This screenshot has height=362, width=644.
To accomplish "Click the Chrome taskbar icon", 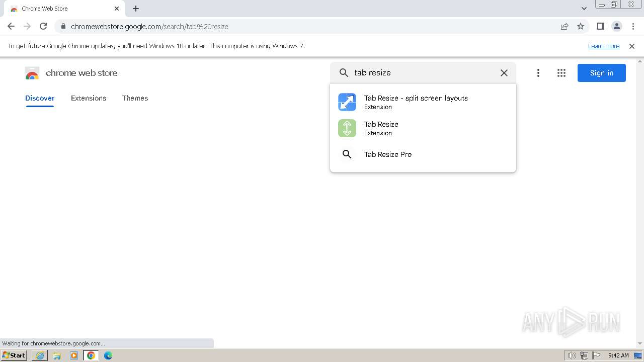I will click(x=91, y=355).
